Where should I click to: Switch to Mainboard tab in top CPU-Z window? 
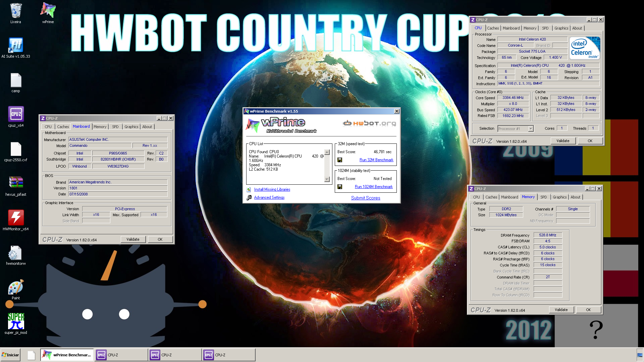point(511,28)
